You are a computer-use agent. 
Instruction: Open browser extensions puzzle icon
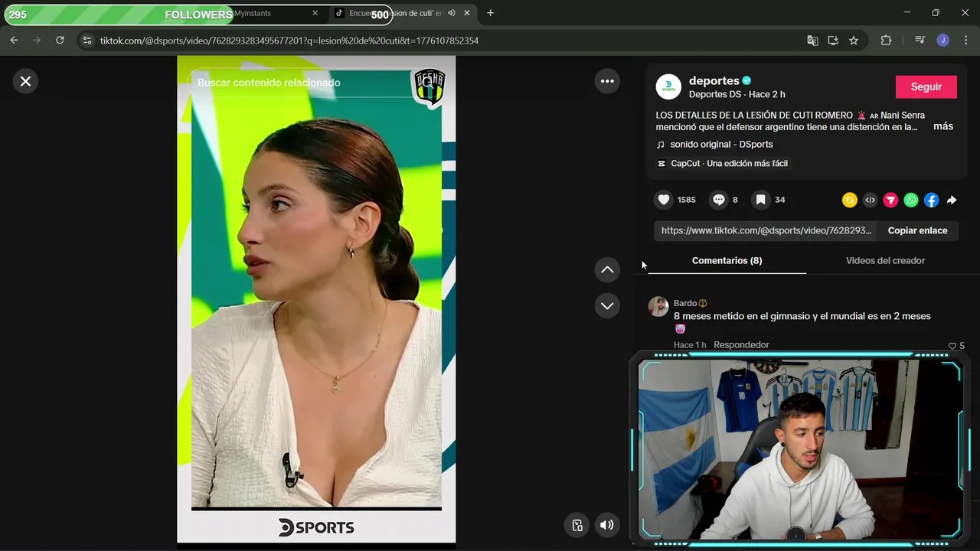point(886,41)
